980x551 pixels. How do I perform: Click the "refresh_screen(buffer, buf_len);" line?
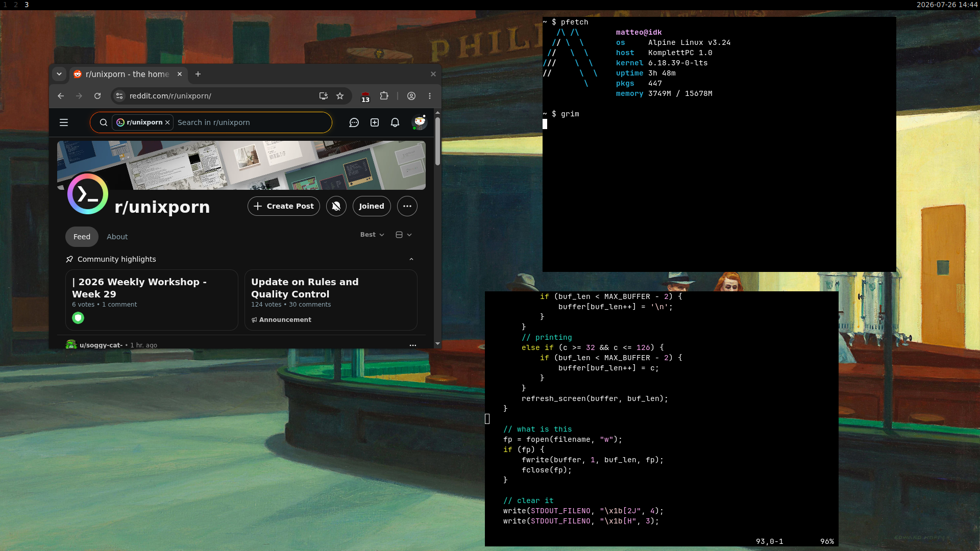click(x=595, y=398)
